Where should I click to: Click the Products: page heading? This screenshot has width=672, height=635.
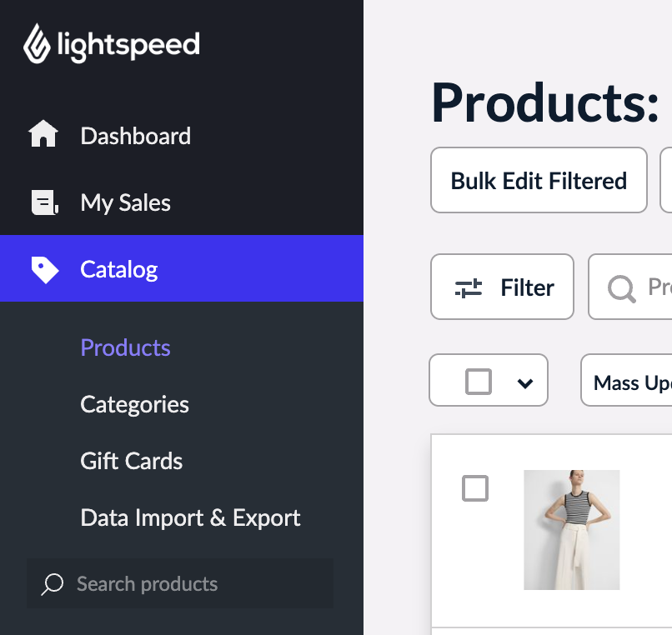click(x=544, y=102)
